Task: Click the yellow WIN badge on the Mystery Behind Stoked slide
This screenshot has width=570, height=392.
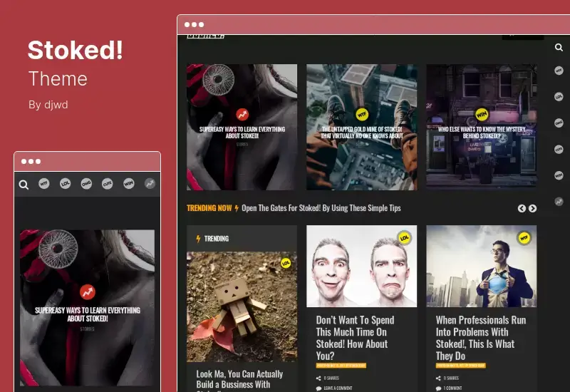Action: [482, 115]
